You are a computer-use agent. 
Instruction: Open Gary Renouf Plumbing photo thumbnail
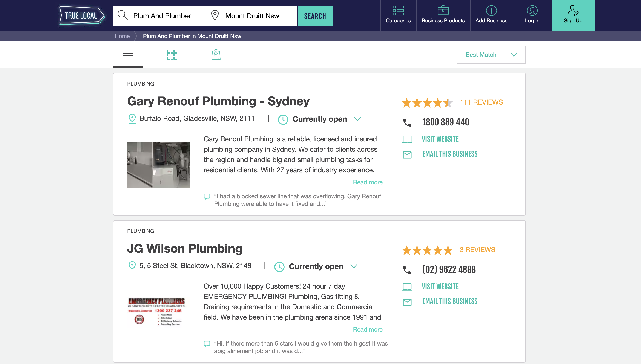click(x=158, y=165)
